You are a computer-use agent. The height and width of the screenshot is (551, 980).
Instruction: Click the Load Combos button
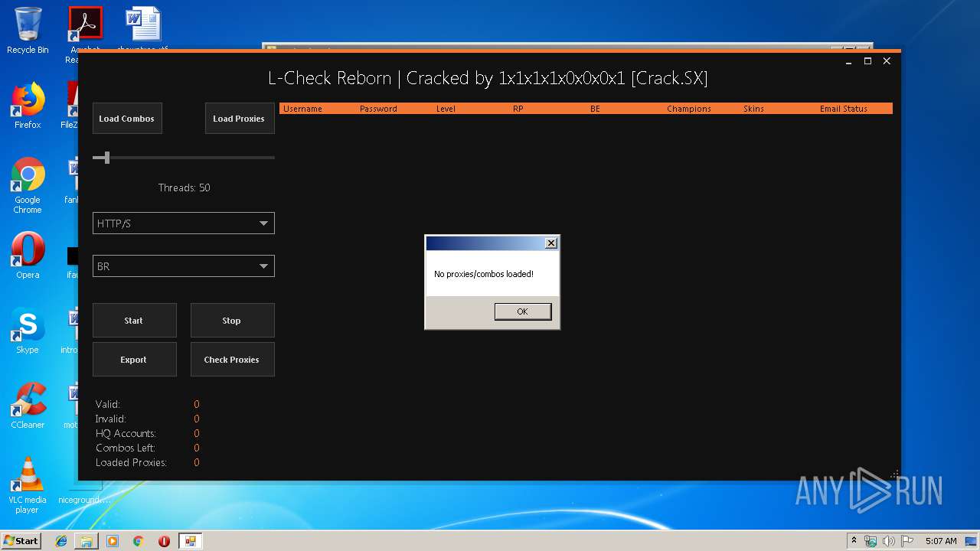click(x=127, y=119)
